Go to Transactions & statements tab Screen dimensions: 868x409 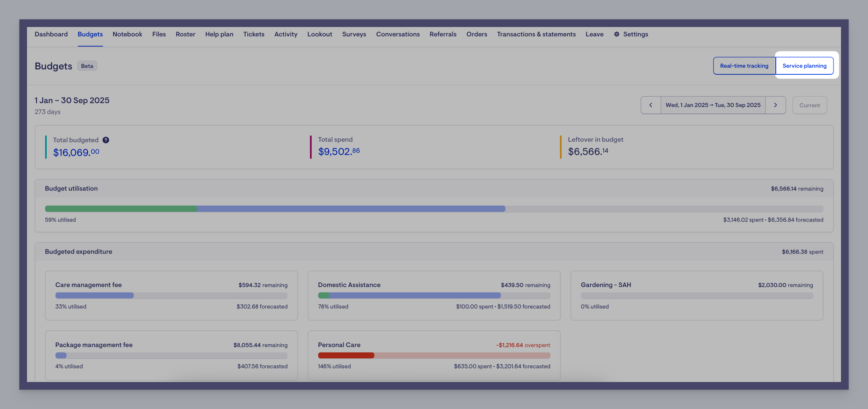[536, 34]
